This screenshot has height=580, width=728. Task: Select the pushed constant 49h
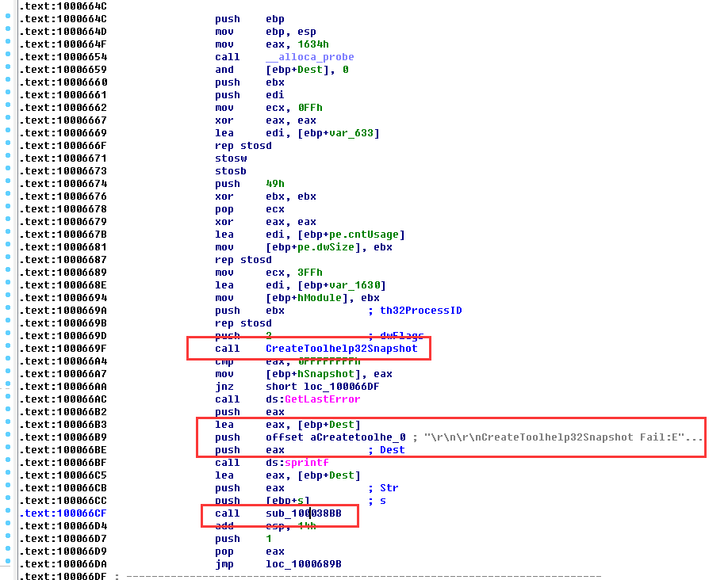click(275, 184)
